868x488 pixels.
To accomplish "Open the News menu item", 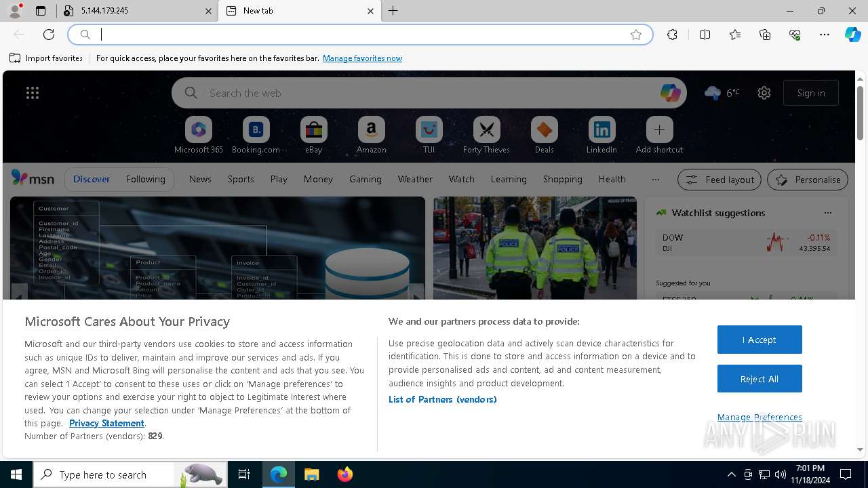I will coord(200,179).
